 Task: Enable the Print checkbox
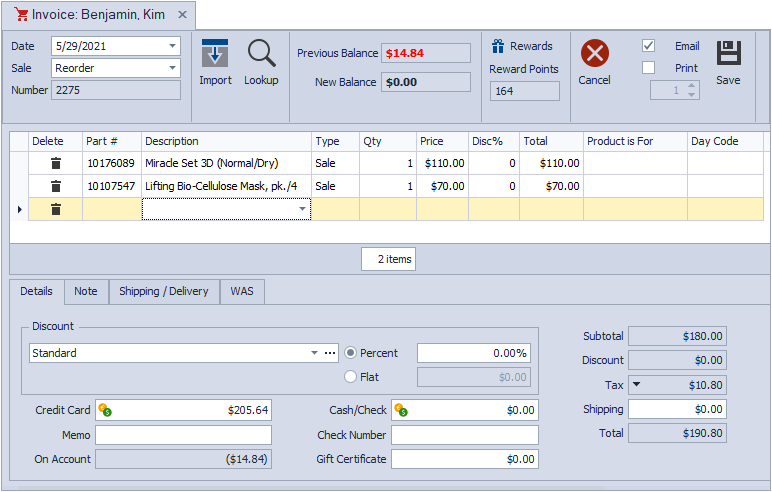pos(648,67)
